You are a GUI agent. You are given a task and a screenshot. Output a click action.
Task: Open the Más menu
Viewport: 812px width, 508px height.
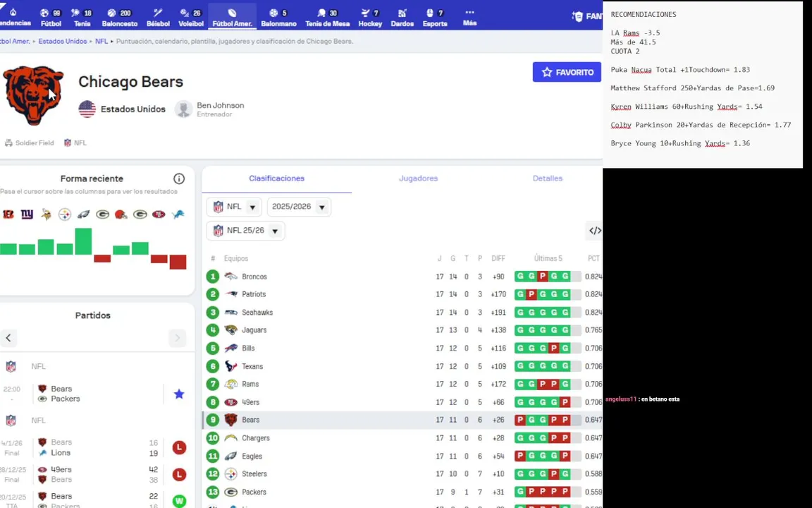[469, 18]
